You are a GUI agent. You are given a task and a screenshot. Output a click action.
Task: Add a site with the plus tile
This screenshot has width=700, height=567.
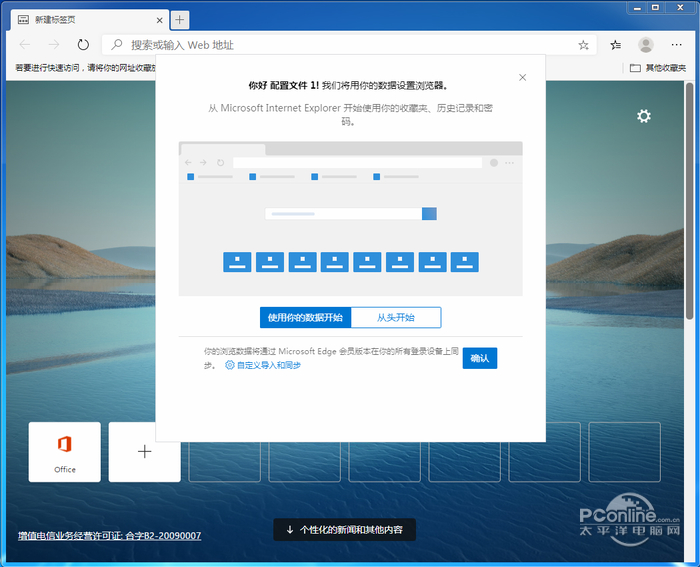[145, 452]
